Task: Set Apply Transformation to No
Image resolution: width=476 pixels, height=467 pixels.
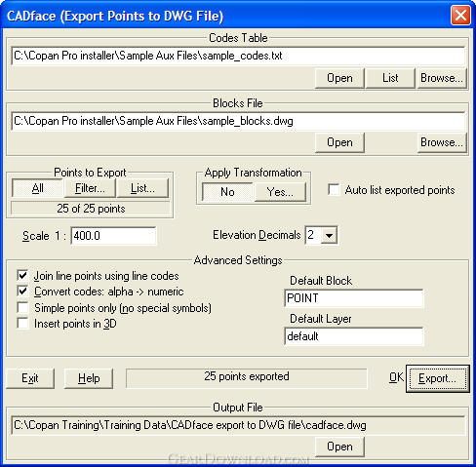Action: [227, 192]
